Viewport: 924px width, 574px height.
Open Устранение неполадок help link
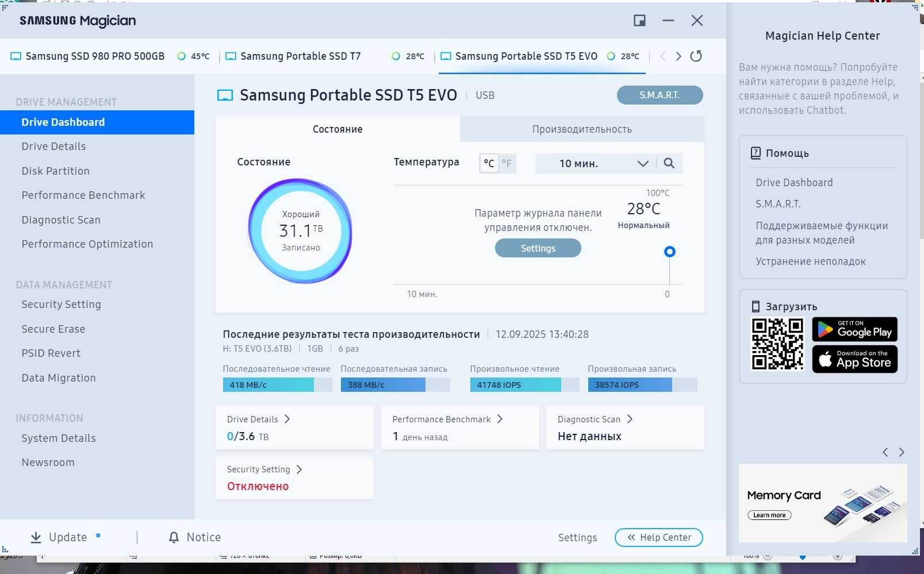click(x=811, y=261)
